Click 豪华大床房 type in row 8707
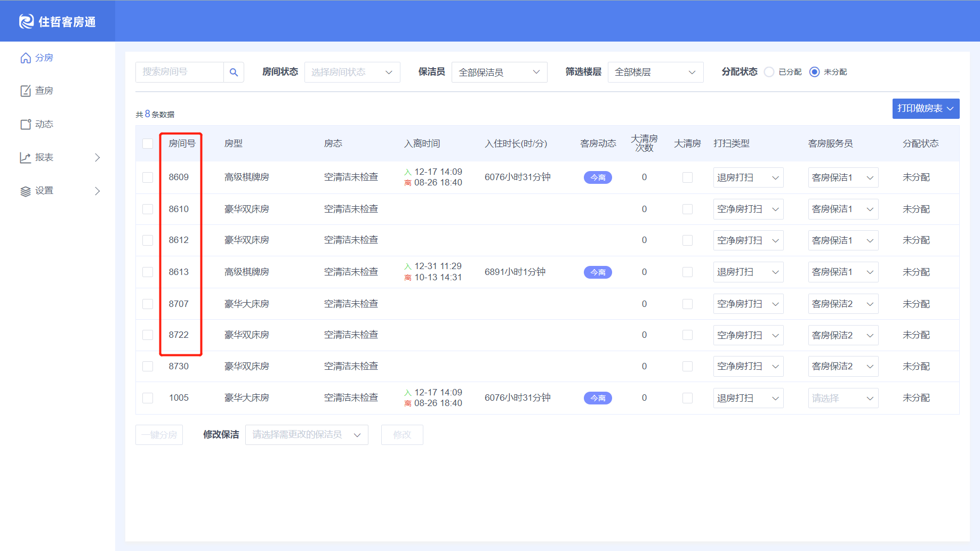980x551 pixels. point(247,304)
